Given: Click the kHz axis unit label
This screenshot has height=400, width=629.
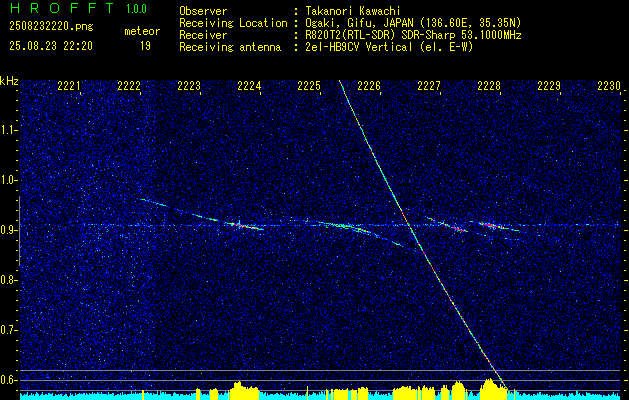Looking at the screenshot, I should click(x=9, y=81).
